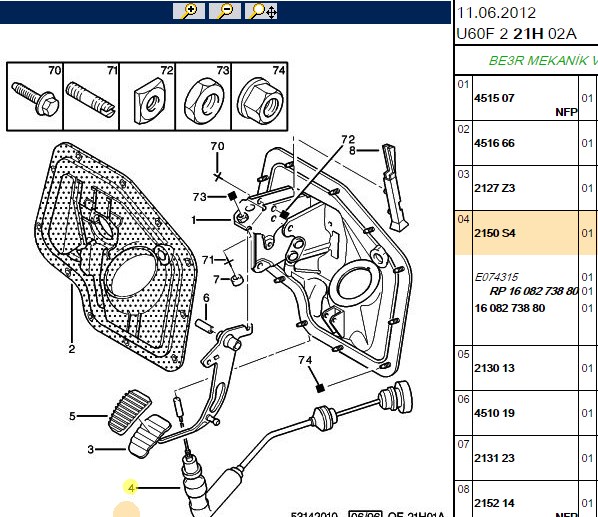Click reference code E074315
Viewport: 598px width, 517px height.
point(496,277)
